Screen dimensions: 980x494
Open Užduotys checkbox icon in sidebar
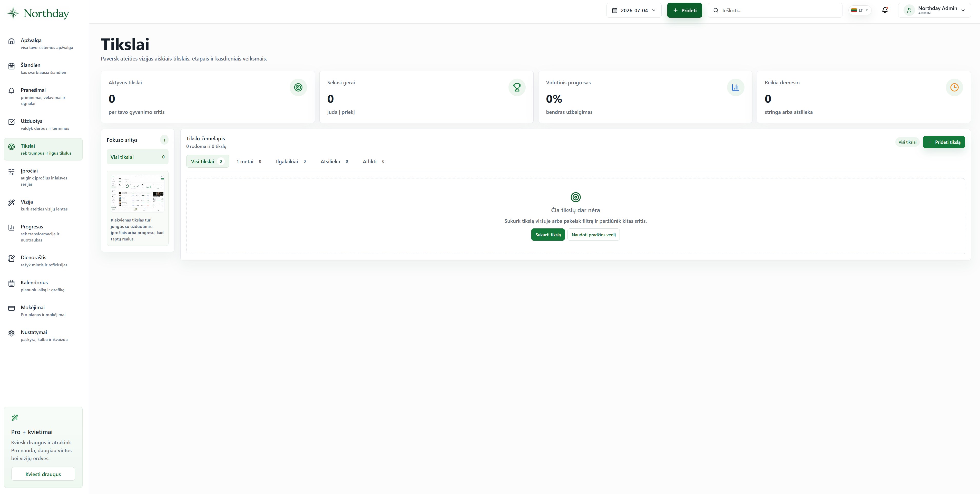click(x=11, y=122)
